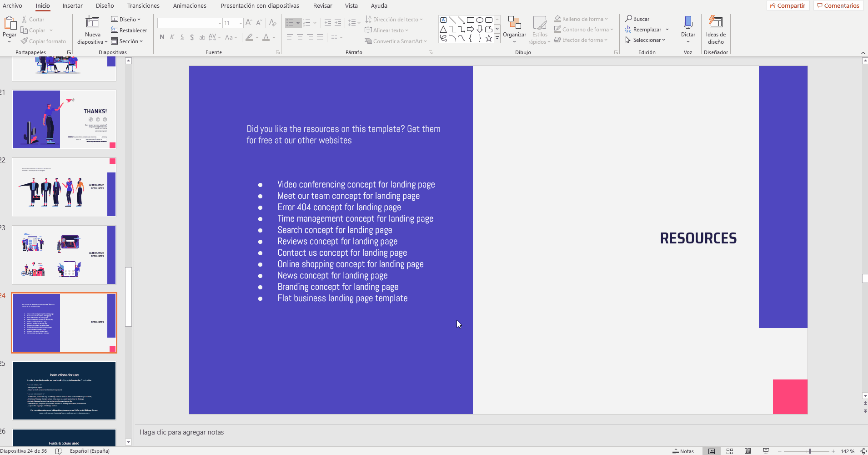The height and width of the screenshot is (455, 868).
Task: Align text right
Action: [x=310, y=37]
